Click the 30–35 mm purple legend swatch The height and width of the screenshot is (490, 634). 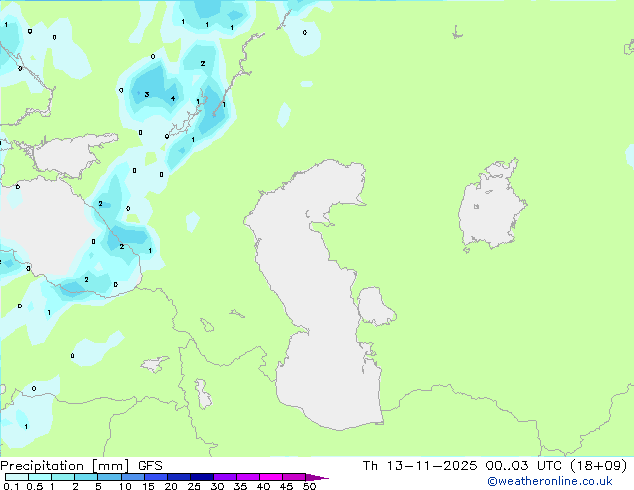[x=224, y=477]
